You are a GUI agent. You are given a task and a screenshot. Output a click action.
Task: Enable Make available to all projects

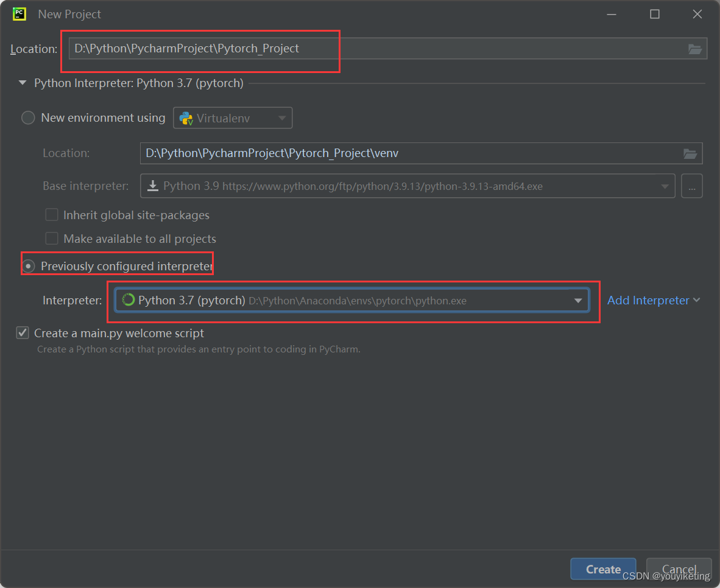tap(52, 239)
